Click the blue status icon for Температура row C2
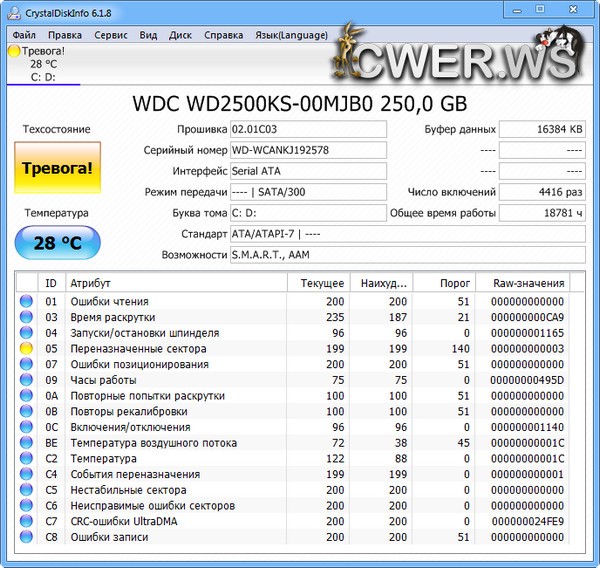Viewport: 600px width, 568px height. [x=27, y=459]
